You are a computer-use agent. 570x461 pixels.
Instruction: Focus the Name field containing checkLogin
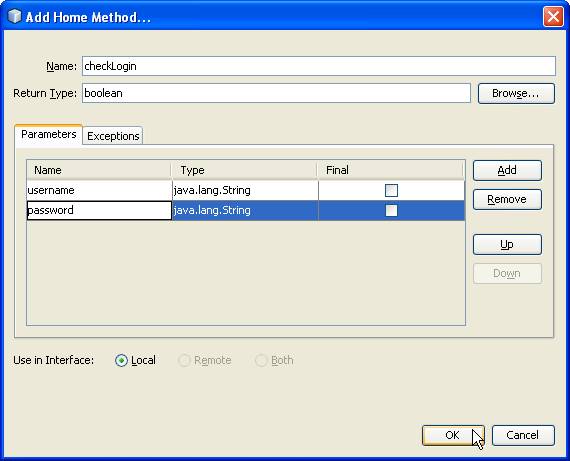(319, 66)
